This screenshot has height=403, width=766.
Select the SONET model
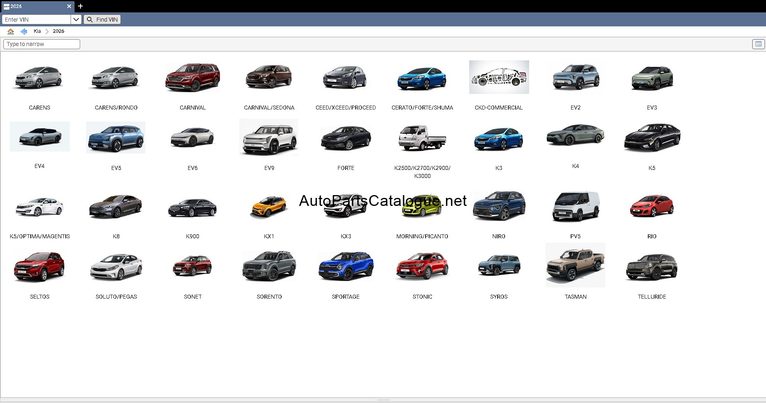[192, 266]
